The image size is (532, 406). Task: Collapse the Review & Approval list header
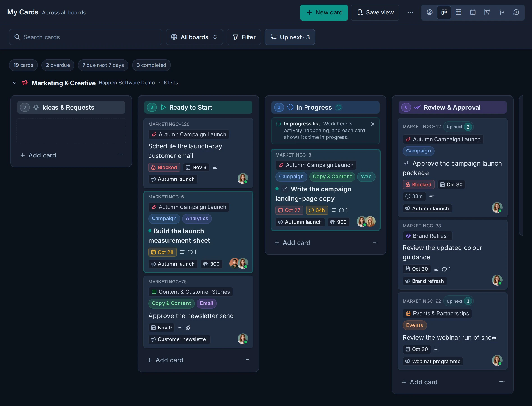(x=453, y=107)
